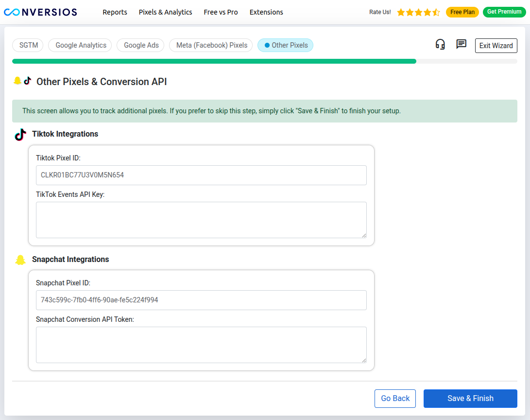Click the 'Tiktok Pixel ID:' label
The height and width of the screenshot is (420, 530).
click(x=58, y=158)
